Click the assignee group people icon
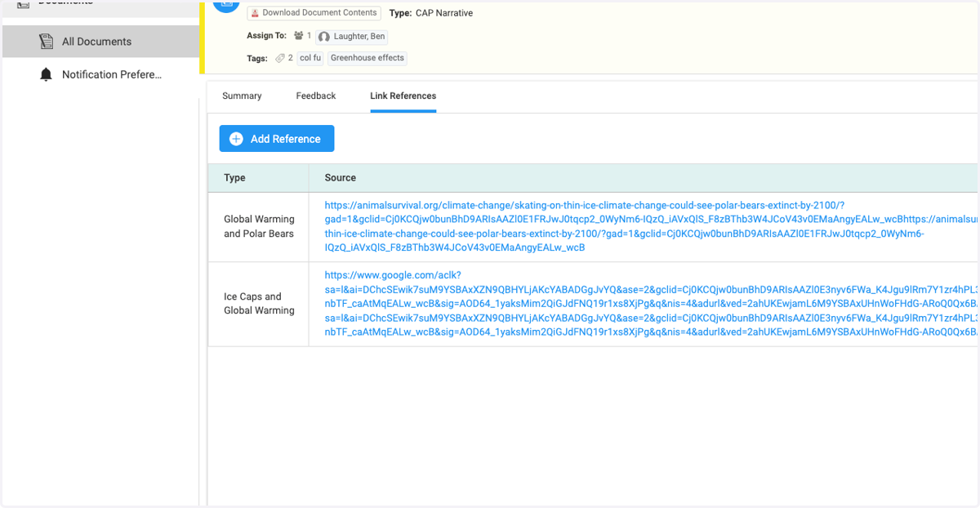The height and width of the screenshot is (508, 980). pos(298,36)
